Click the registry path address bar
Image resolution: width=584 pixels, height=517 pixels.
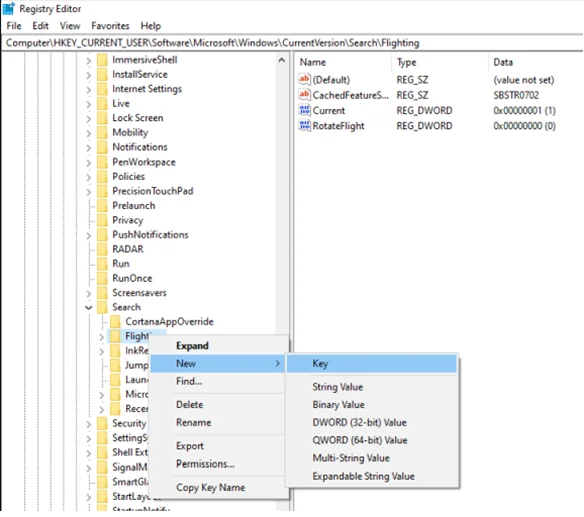(292, 43)
